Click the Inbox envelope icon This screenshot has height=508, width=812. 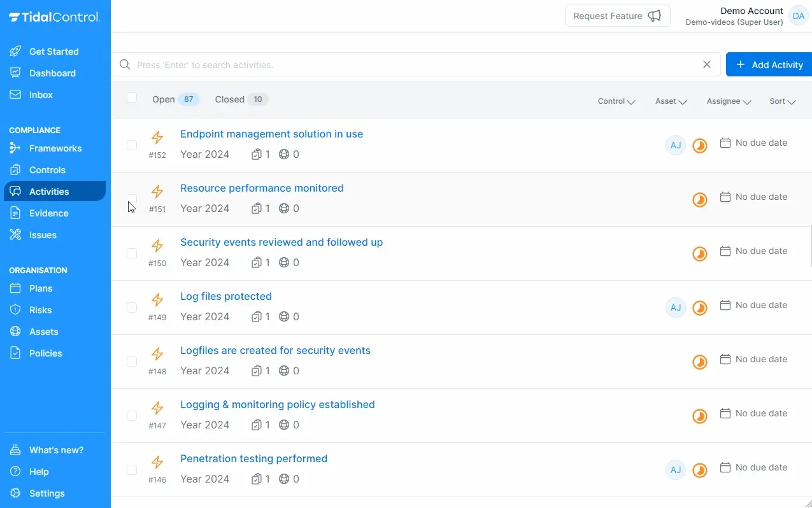point(15,95)
